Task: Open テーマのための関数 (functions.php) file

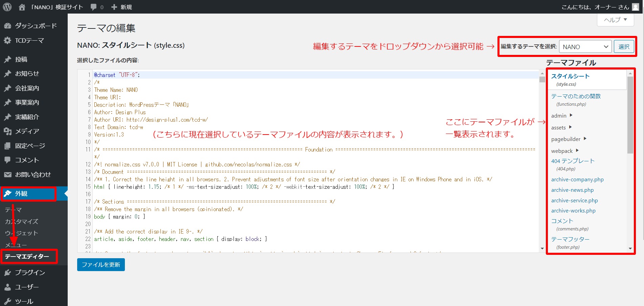Action: [576, 100]
